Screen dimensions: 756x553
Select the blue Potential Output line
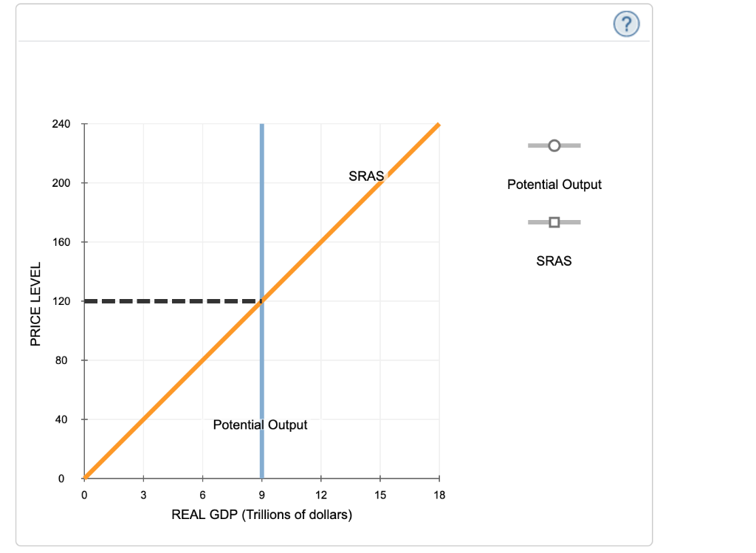point(261,369)
